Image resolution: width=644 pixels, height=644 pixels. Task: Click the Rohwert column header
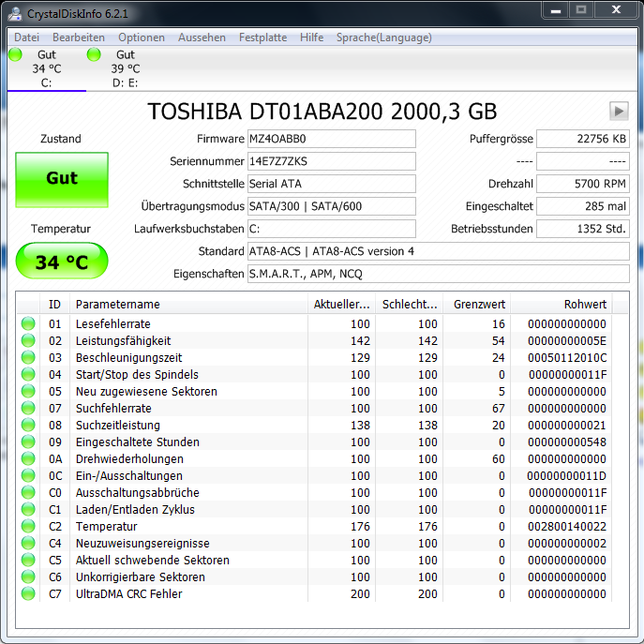[x=561, y=305]
